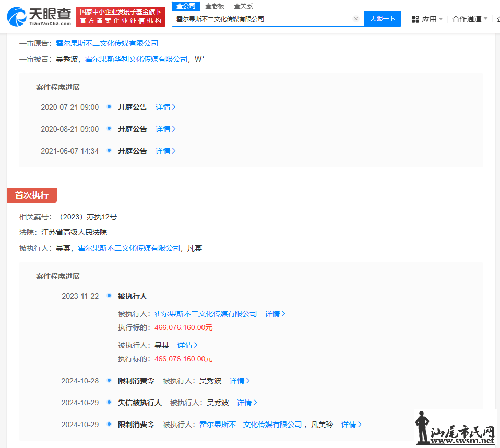Open company link under 2023-11-22 被执行人 entry
Image resolution: width=500 pixels, height=448 pixels.
coord(206,314)
